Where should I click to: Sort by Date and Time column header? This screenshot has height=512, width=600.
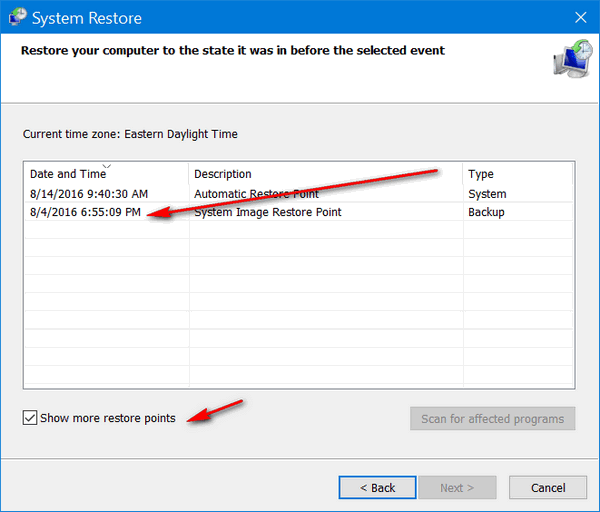[x=106, y=174]
